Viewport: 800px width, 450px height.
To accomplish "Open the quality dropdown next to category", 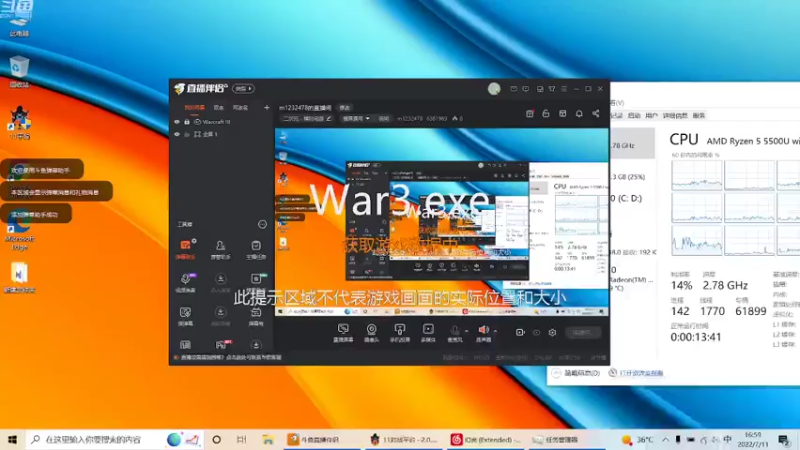I will pos(356,118).
